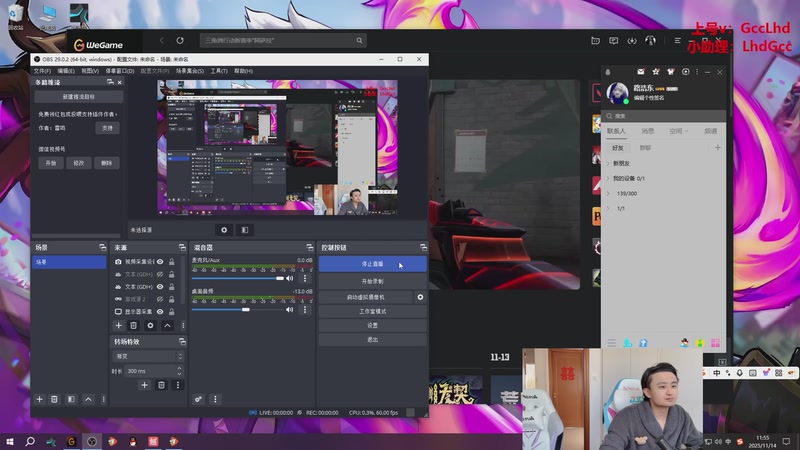Undock the controls panel with its float icon
800x450 pixels.
423,247
